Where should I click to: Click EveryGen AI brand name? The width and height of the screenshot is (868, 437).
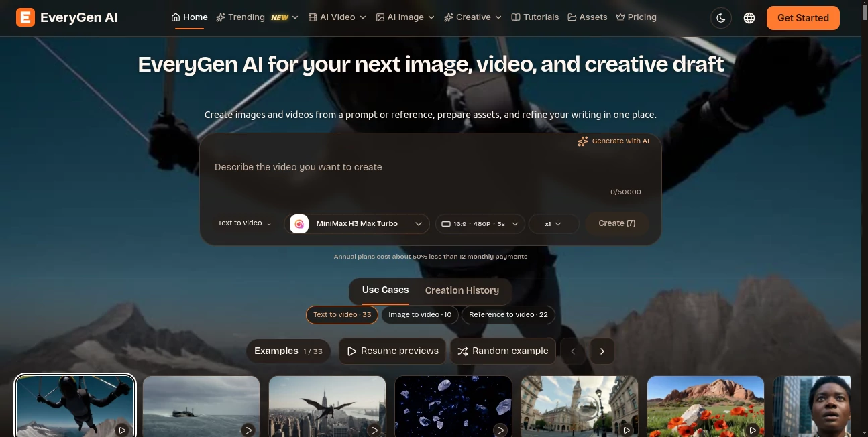(79, 18)
